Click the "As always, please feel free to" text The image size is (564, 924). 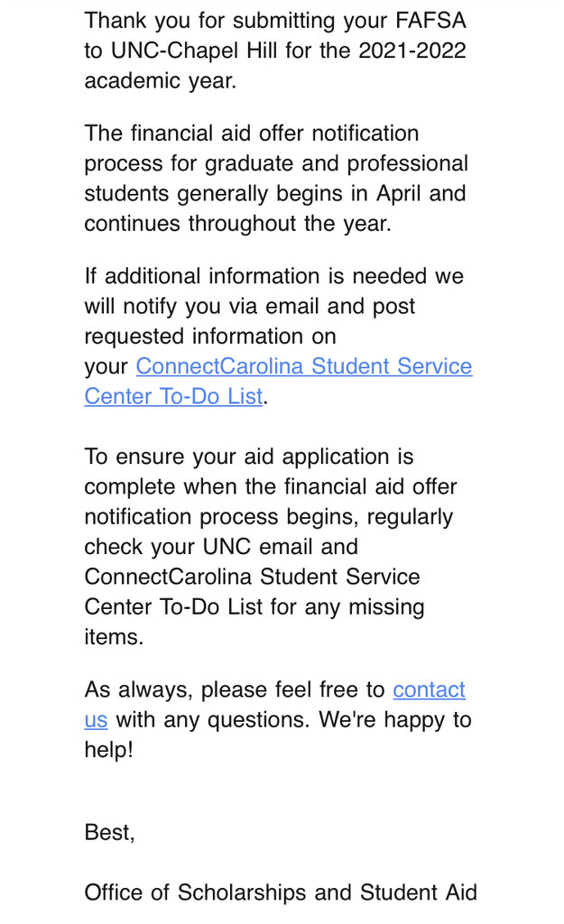(235, 690)
